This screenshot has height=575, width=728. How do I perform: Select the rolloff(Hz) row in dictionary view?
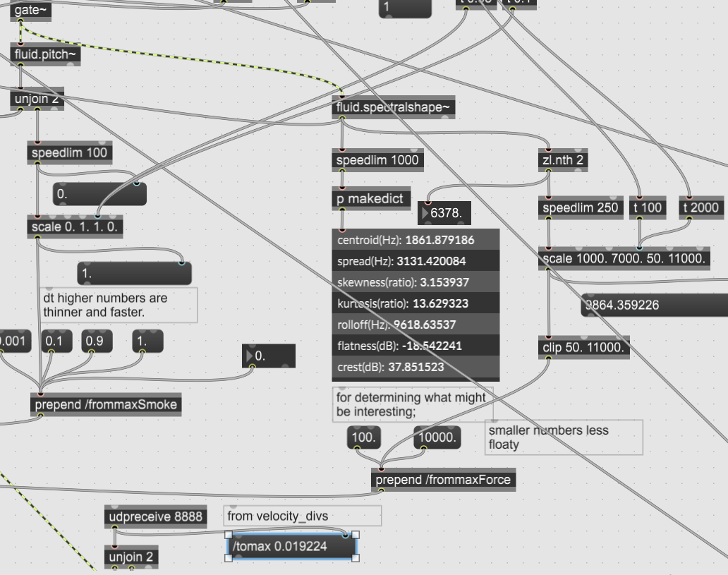coord(415,325)
